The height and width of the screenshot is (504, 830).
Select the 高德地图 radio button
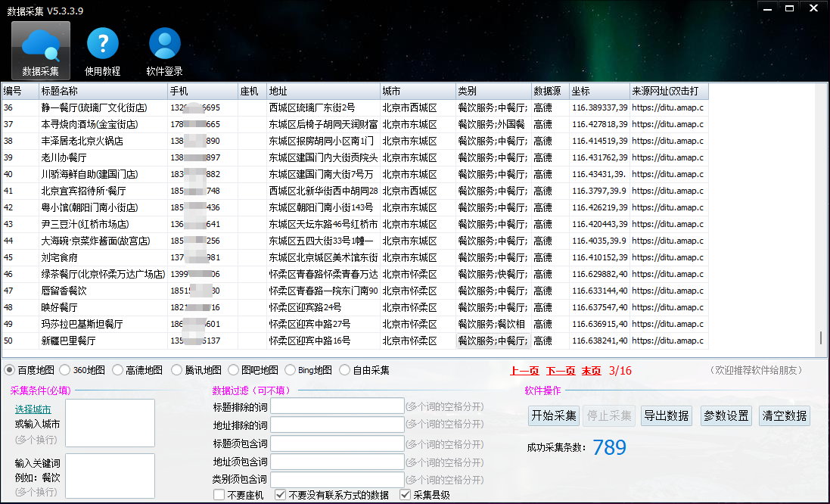click(117, 370)
